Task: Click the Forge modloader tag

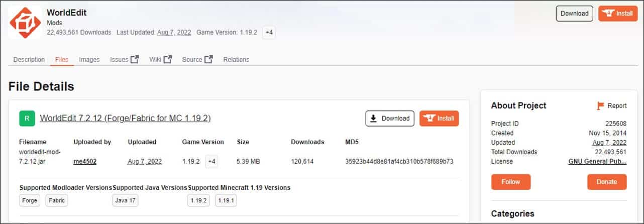Action: 30,200
